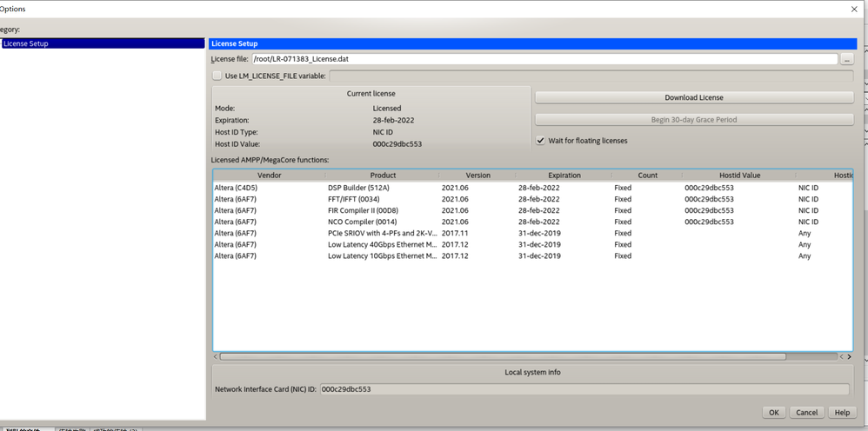Open Help for license setup

point(841,412)
